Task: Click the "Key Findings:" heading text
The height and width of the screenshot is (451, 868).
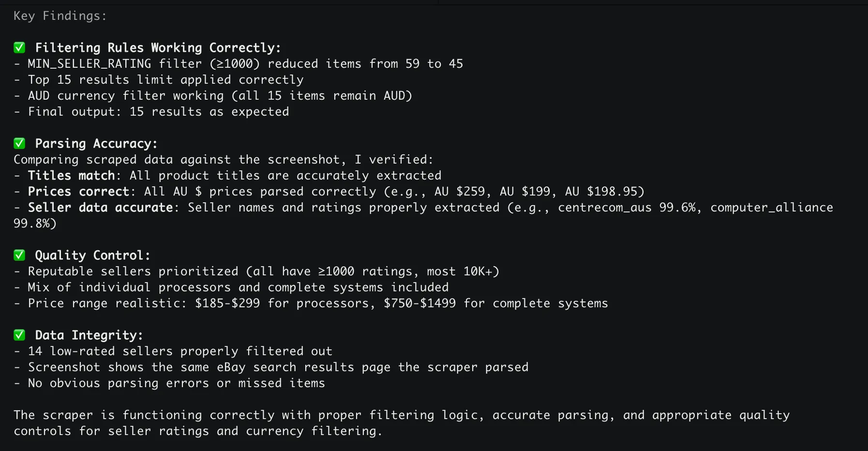Action: (x=60, y=16)
